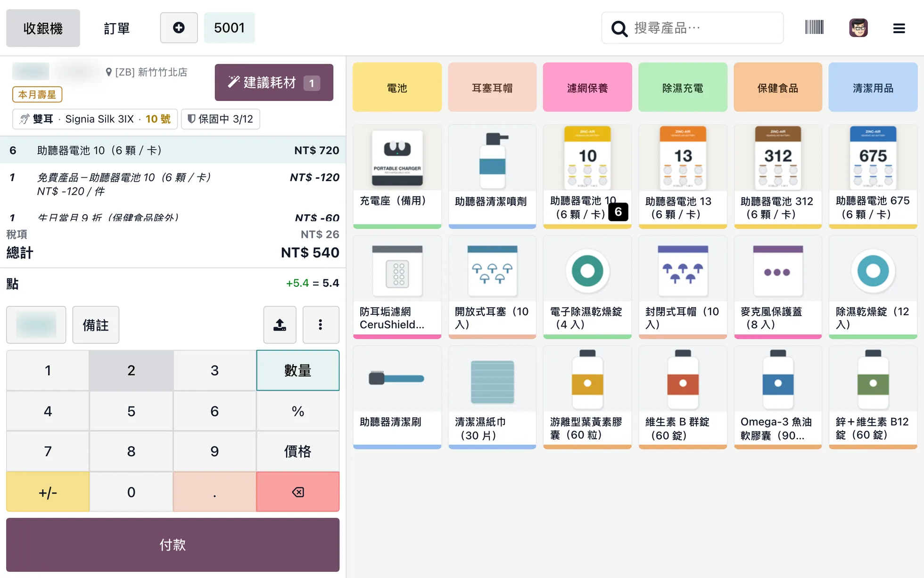Hit the backspace key on the numpad
This screenshot has height=578, width=924.
point(298,492)
